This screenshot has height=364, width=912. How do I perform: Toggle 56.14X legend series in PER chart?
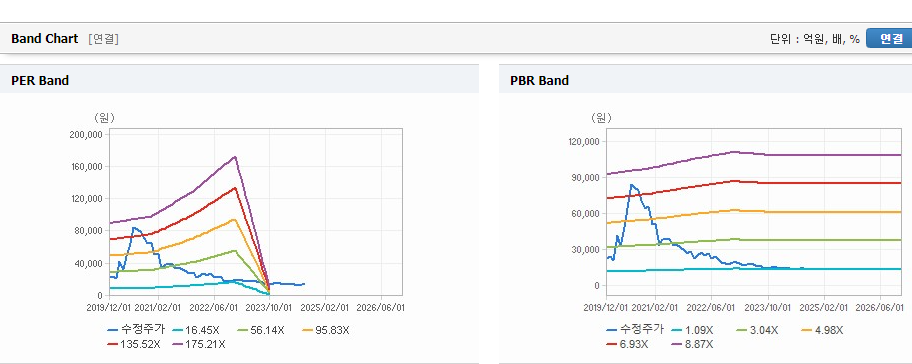point(260,330)
